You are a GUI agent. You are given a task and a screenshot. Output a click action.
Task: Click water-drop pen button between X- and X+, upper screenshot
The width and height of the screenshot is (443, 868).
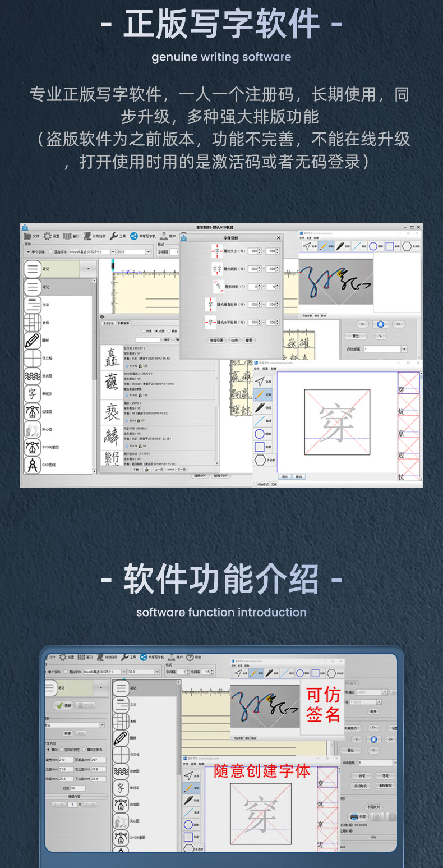[381, 324]
